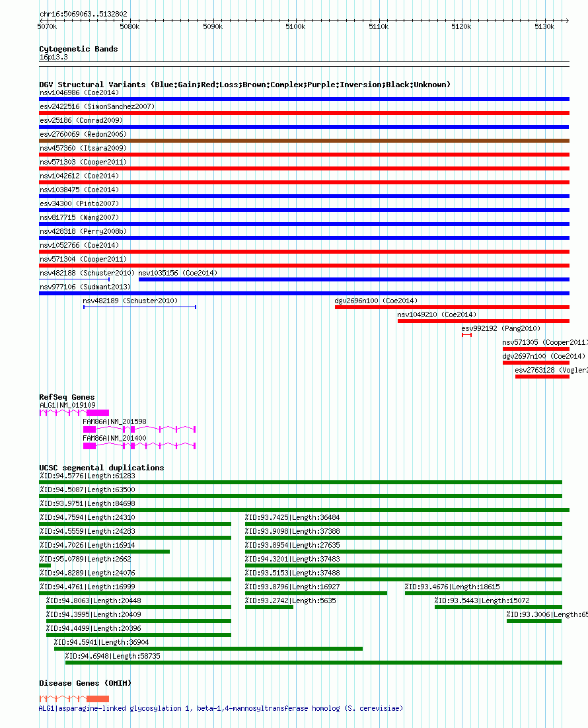Click the nsv482189 (Schuster2010) thin blue feature
The width and height of the screenshot is (588, 728).
[x=140, y=307]
